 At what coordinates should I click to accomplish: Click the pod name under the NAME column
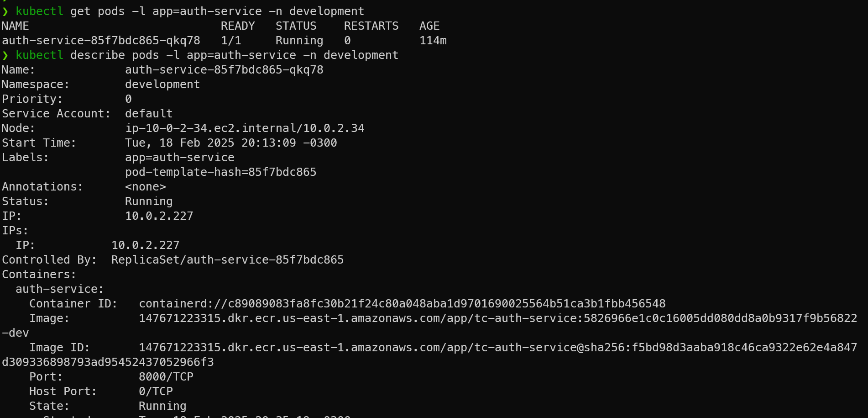coord(101,41)
